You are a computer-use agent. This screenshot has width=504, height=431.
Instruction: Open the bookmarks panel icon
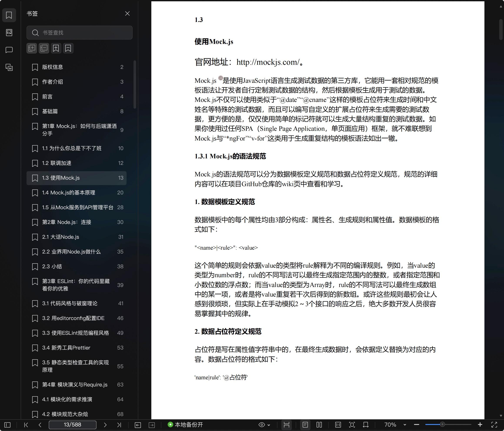pos(9,15)
